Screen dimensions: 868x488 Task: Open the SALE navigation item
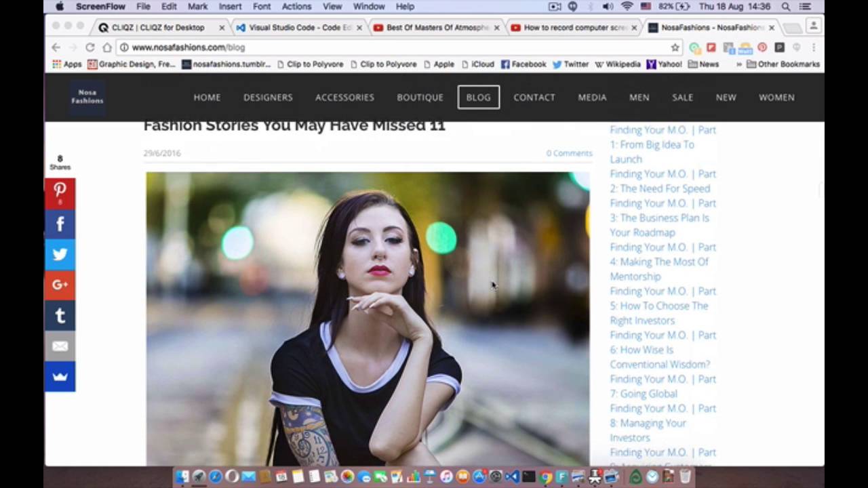682,97
